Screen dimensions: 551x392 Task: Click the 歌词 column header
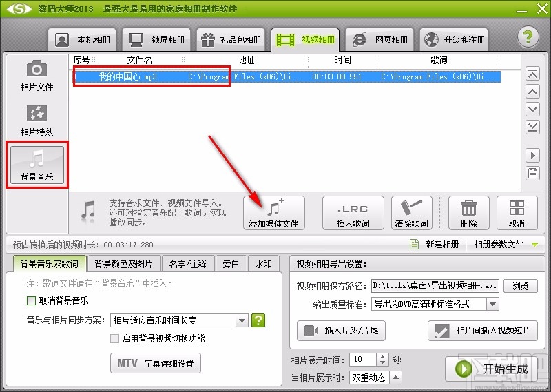point(439,61)
